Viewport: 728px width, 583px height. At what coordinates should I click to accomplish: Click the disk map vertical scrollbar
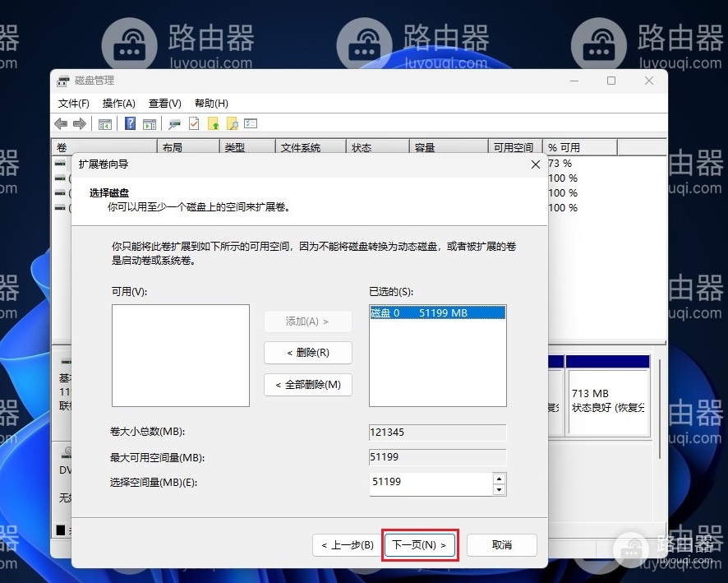659,409
